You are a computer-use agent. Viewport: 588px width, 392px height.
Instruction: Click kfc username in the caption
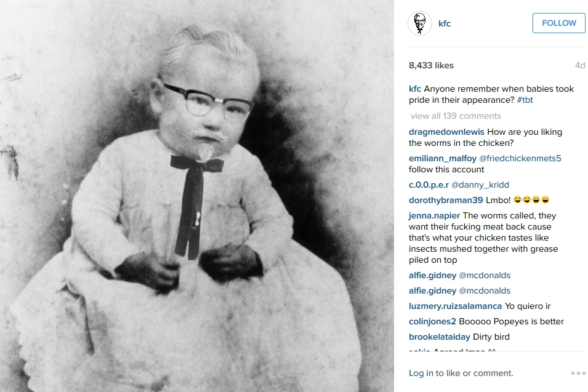click(x=415, y=89)
